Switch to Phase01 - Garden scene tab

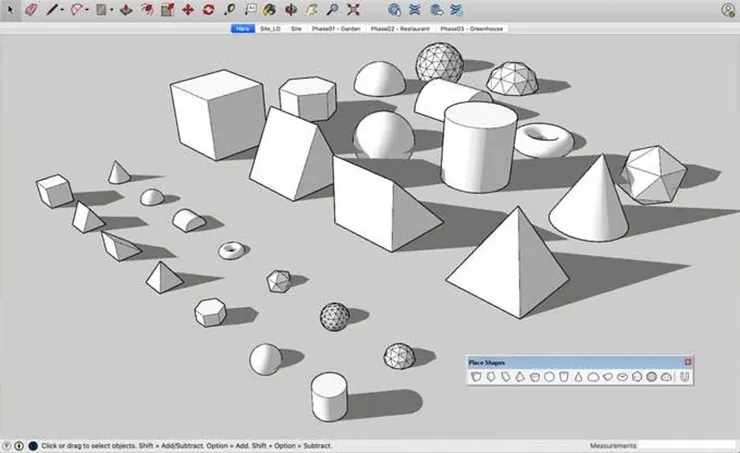[336, 29]
